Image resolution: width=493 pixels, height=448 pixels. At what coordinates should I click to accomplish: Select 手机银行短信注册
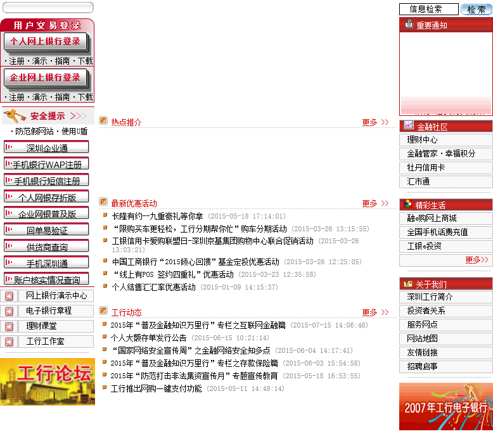click(x=46, y=179)
